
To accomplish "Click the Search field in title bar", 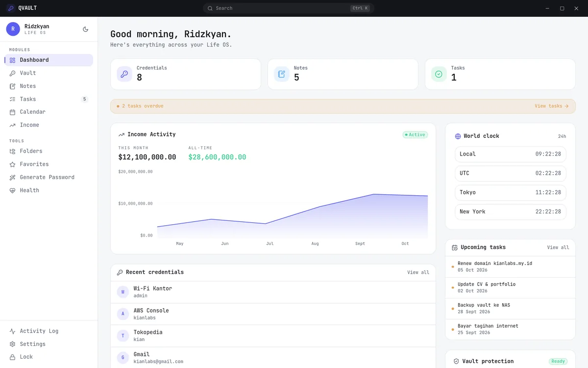I will click(289, 8).
